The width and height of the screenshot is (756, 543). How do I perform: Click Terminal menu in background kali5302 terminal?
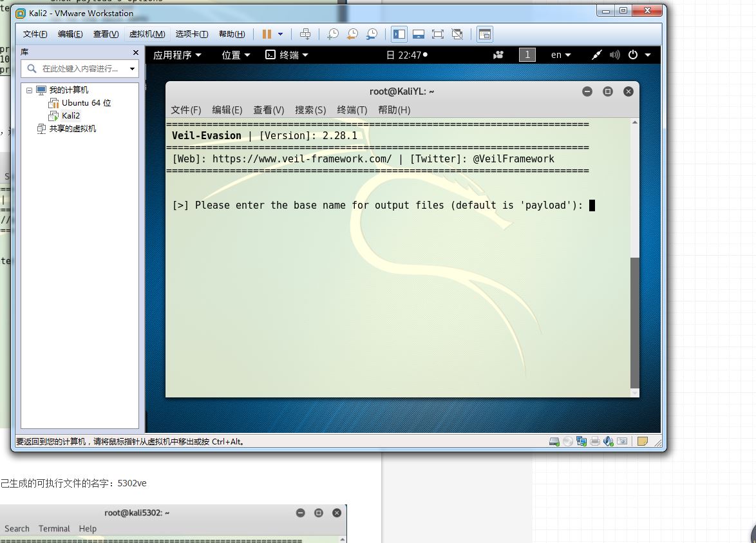pyautogui.click(x=54, y=529)
